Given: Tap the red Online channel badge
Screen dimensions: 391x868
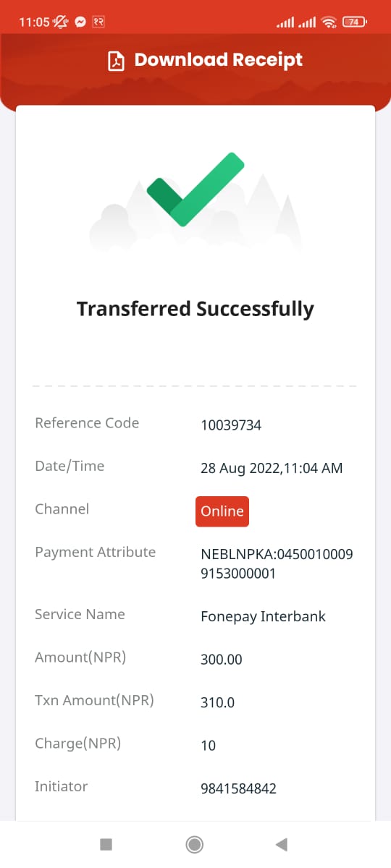Looking at the screenshot, I should point(222,511).
